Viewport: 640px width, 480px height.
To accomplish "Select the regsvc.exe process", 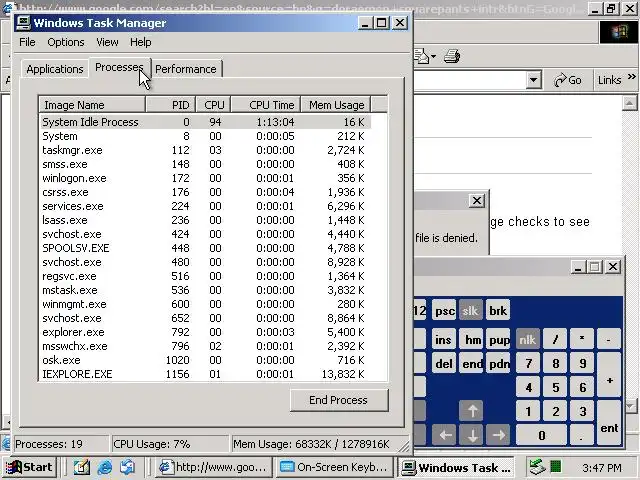I will click(205, 276).
